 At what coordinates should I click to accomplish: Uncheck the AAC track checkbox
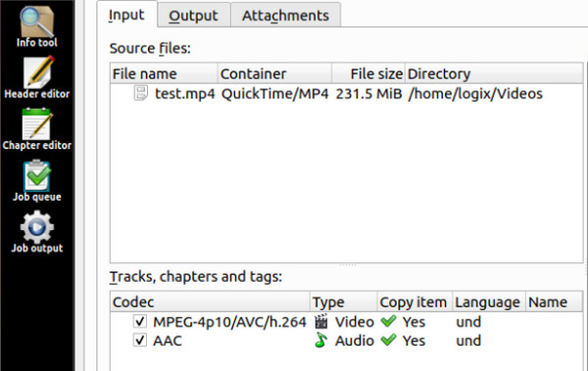(x=140, y=341)
